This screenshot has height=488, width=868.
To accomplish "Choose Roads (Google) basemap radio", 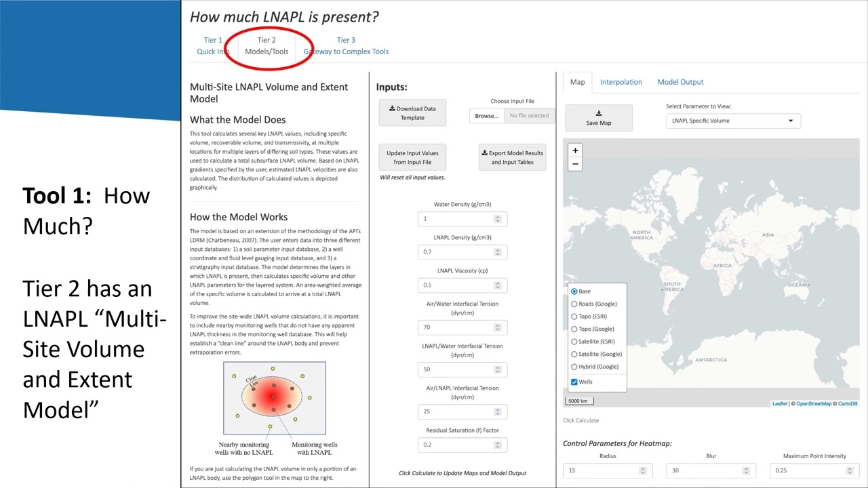I will [x=574, y=304].
